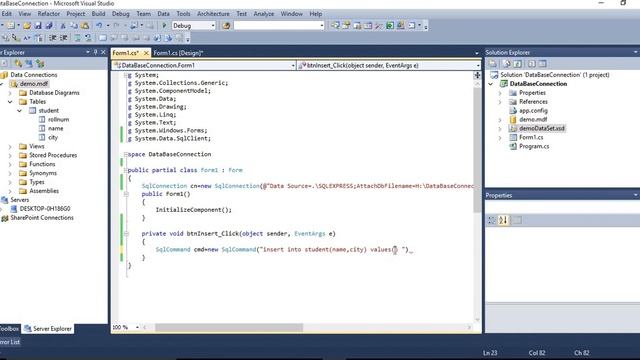Click View Code icon in Solution Explorer toolbar

[x=531, y=64]
